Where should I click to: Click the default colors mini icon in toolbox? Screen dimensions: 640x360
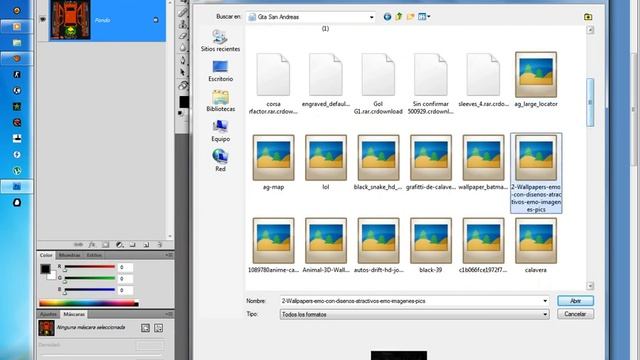[x=180, y=113]
